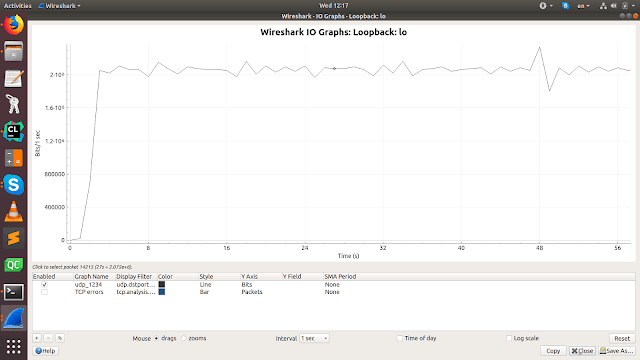The image size is (640, 360).
Task: Open Firefox from the dock
Action: (x=13, y=25)
